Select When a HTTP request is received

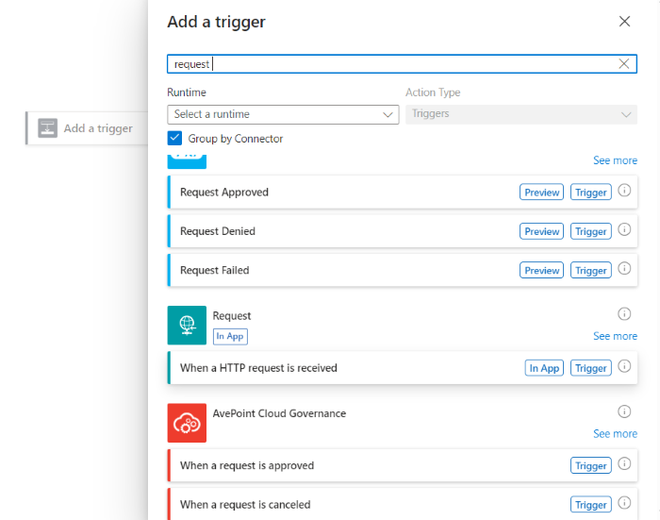click(x=259, y=368)
